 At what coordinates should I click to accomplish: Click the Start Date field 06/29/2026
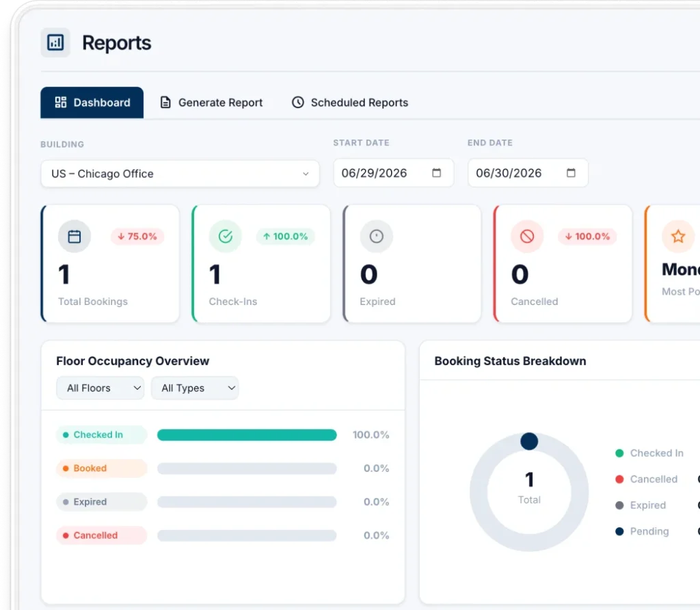pos(393,173)
